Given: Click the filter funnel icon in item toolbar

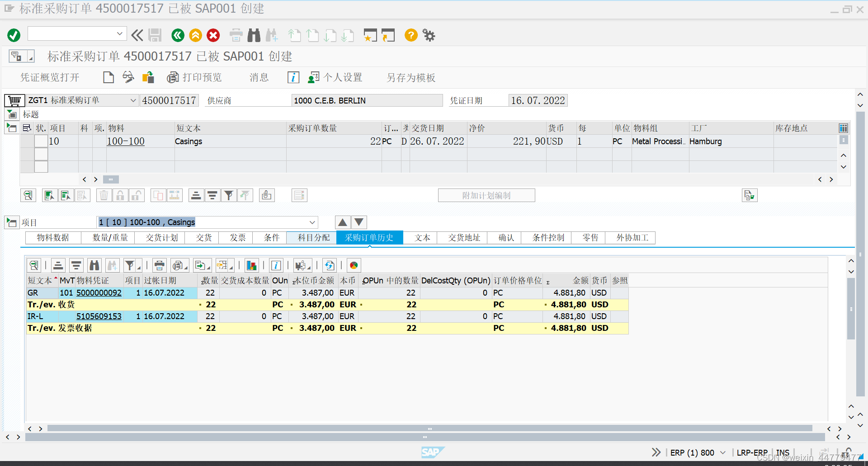Looking at the screenshot, I should click(x=229, y=195).
